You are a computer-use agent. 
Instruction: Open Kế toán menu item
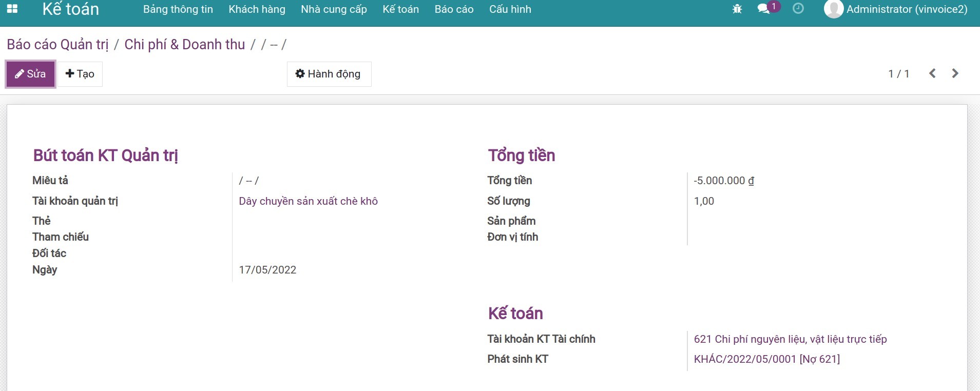[400, 9]
